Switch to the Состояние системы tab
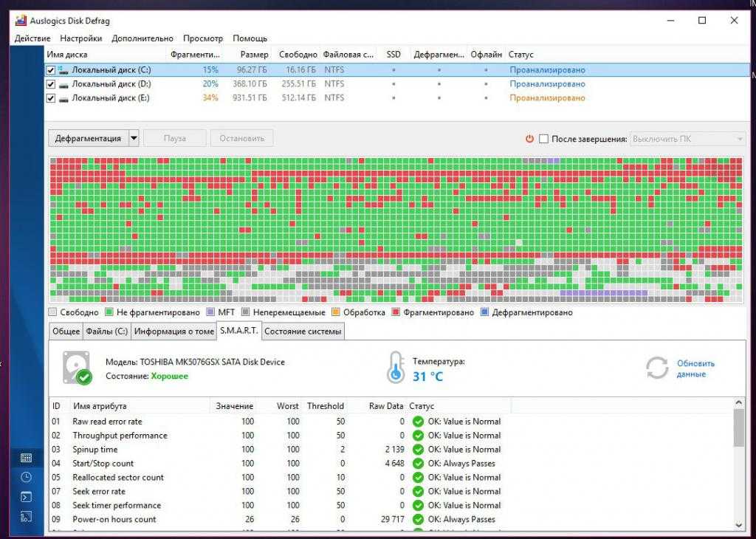Screen dimensions: 756x539 pyautogui.click(x=303, y=332)
